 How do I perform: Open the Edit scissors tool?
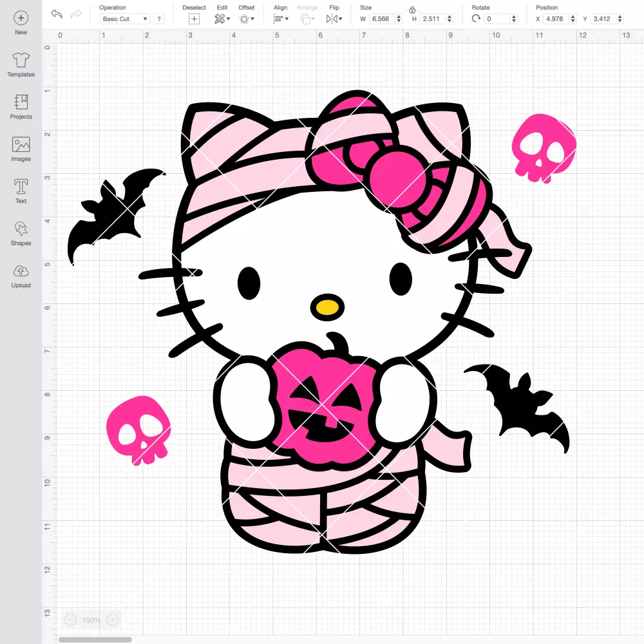click(220, 19)
